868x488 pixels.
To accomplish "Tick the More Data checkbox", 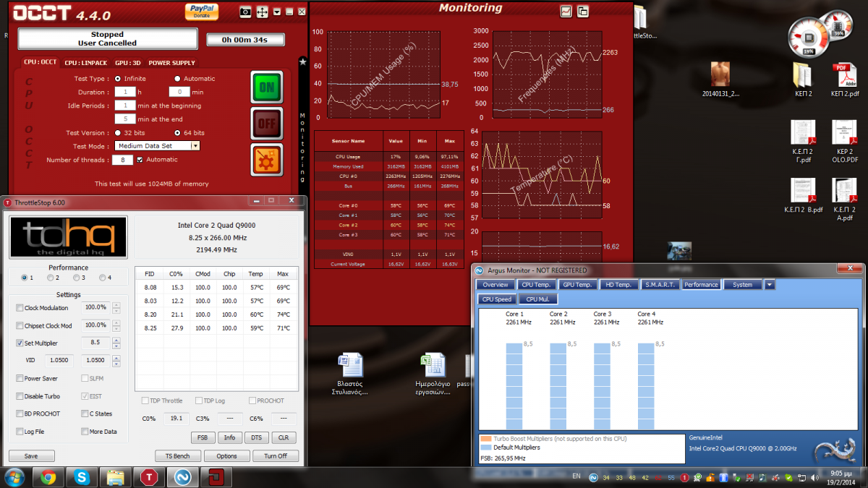I will (85, 432).
